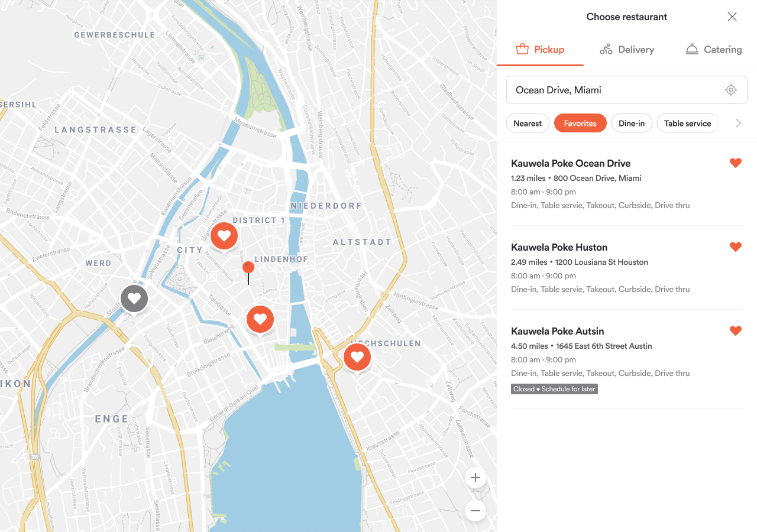
Task: Click heart map marker near Talstrasse
Action: pos(260,320)
